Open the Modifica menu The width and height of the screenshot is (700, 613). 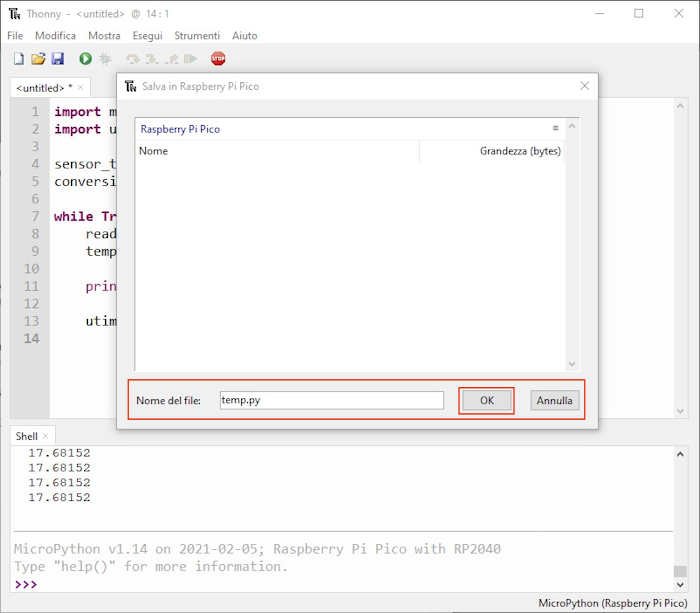click(55, 35)
